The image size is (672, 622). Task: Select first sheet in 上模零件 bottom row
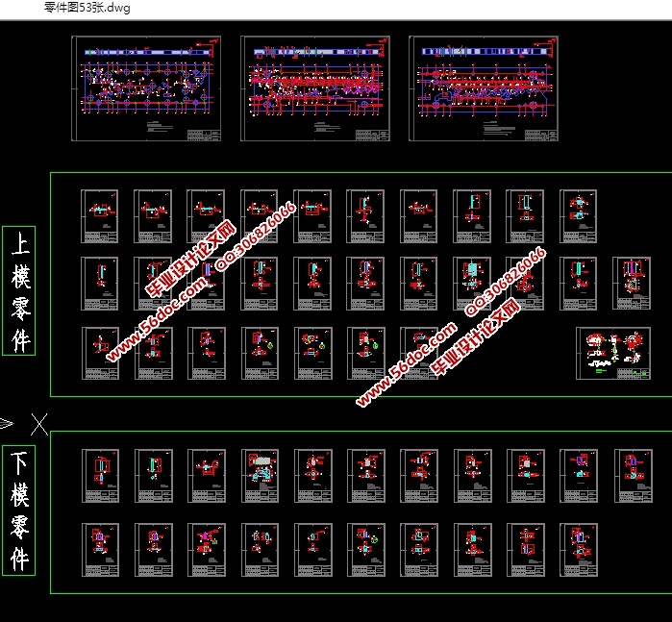100,354
